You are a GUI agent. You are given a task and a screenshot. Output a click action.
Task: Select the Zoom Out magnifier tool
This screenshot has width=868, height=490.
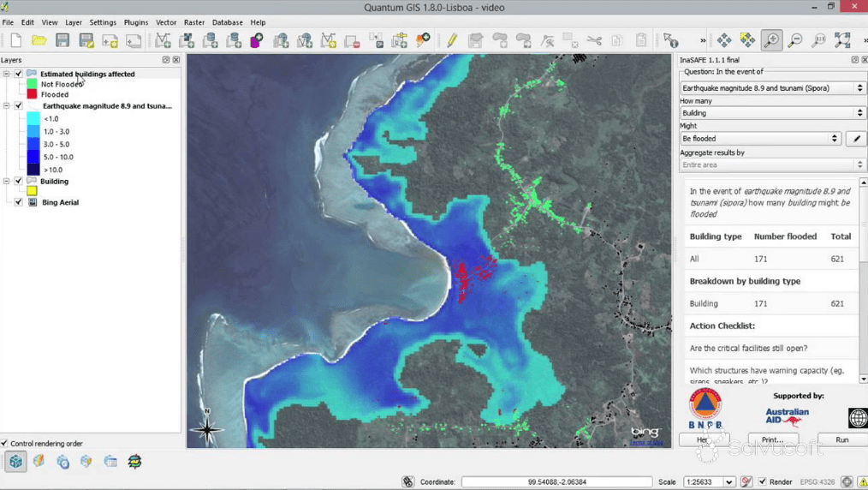click(x=795, y=40)
